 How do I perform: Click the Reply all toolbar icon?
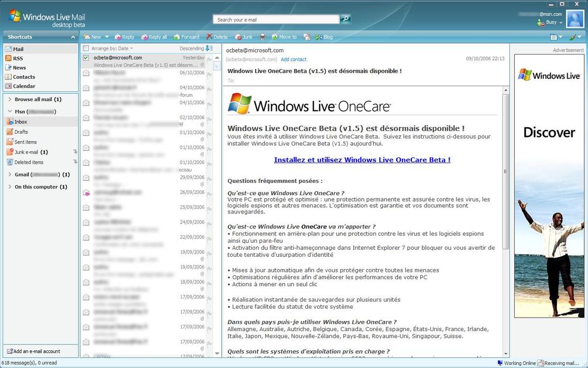(144, 37)
